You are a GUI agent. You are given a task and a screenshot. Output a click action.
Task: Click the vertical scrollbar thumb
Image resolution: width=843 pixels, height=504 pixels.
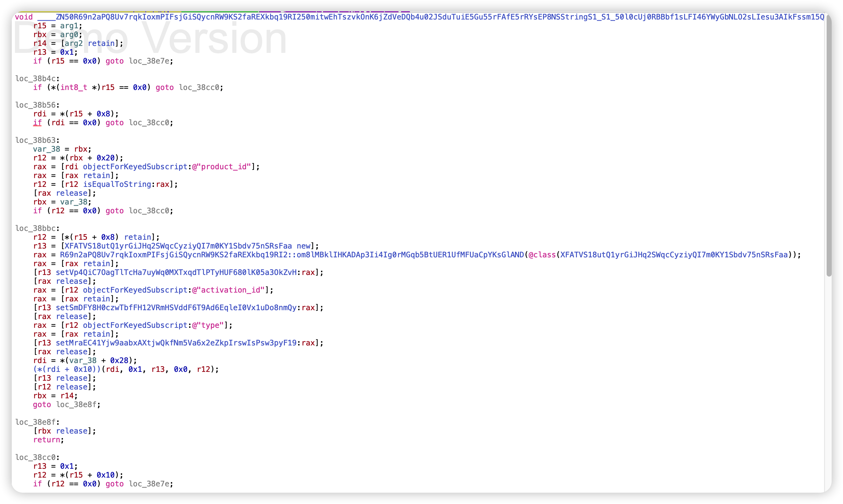pyautogui.click(x=829, y=146)
